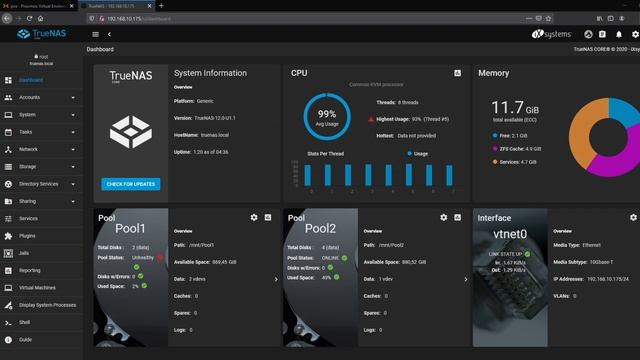Open the top-bar settings gear
Image resolution: width=640 pixels, height=360 pixels.
[x=635, y=34]
